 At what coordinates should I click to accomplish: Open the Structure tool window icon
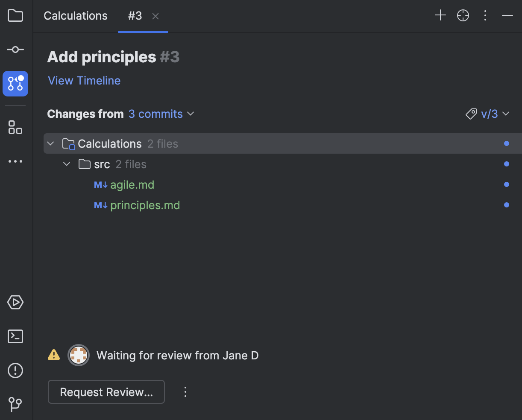pyautogui.click(x=15, y=127)
